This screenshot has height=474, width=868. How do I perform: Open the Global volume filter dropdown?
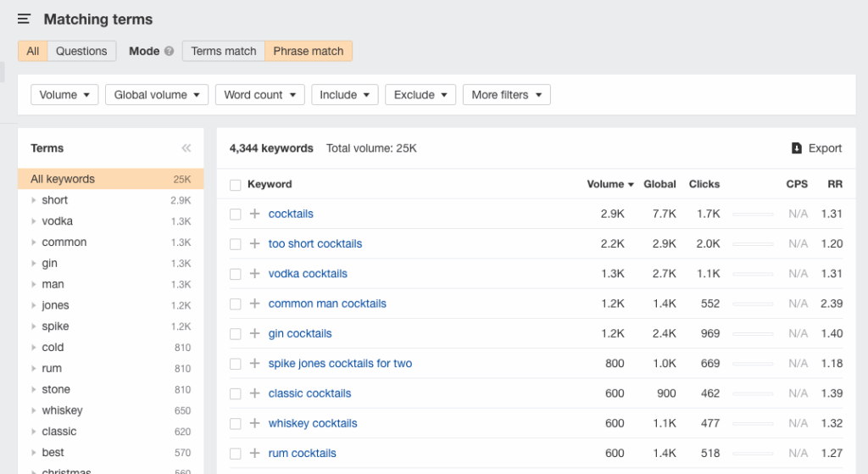point(157,95)
